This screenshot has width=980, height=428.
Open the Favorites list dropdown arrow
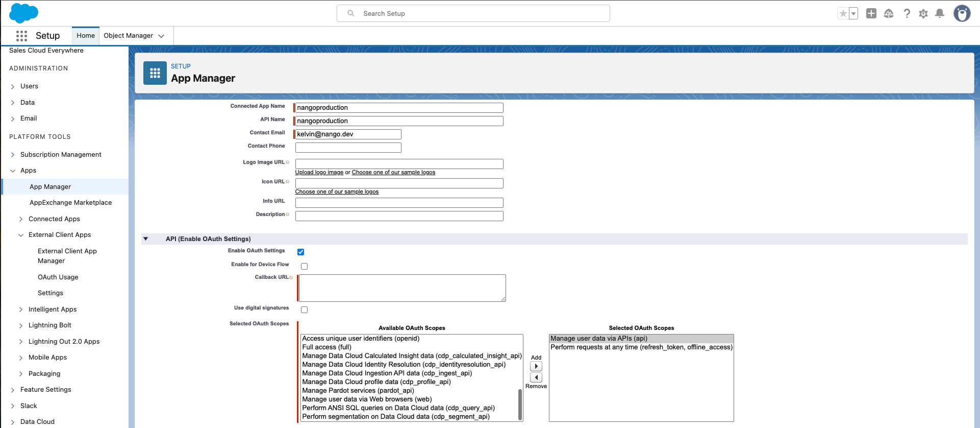click(x=853, y=14)
